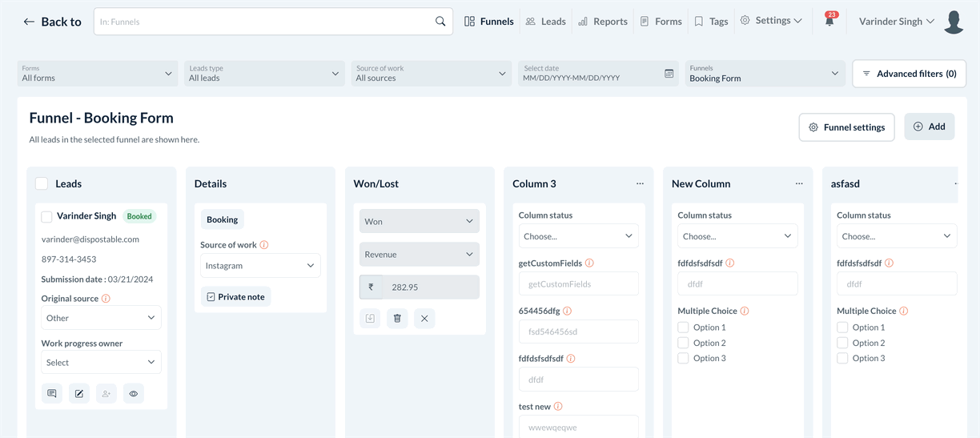Open the Won status dropdown

click(420, 221)
